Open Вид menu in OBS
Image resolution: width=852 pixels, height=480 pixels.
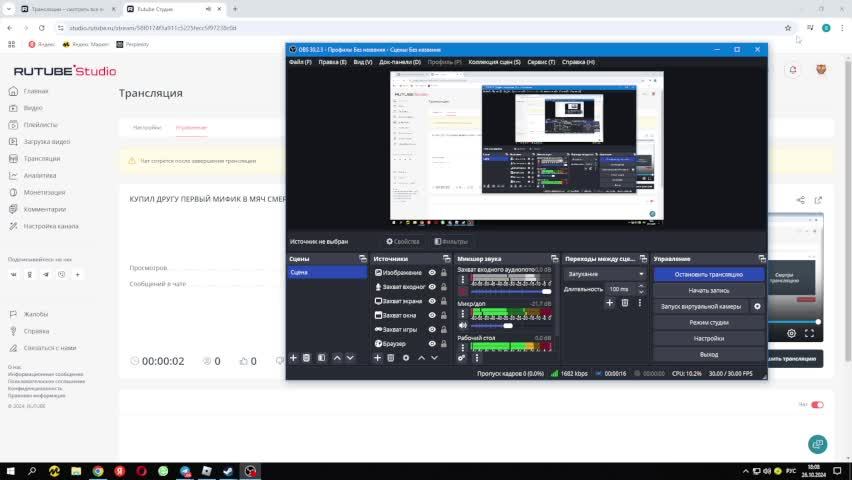[x=362, y=62]
